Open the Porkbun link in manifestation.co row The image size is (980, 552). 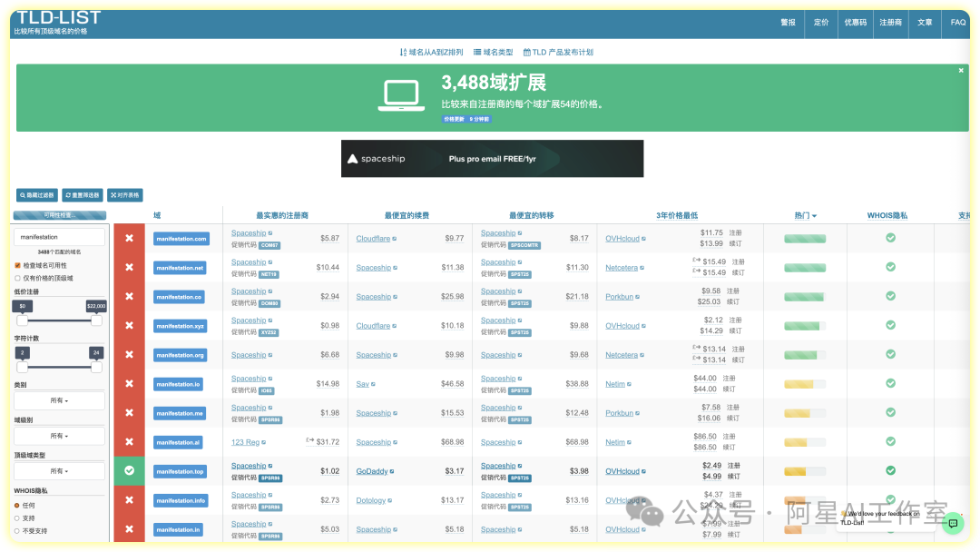619,297
